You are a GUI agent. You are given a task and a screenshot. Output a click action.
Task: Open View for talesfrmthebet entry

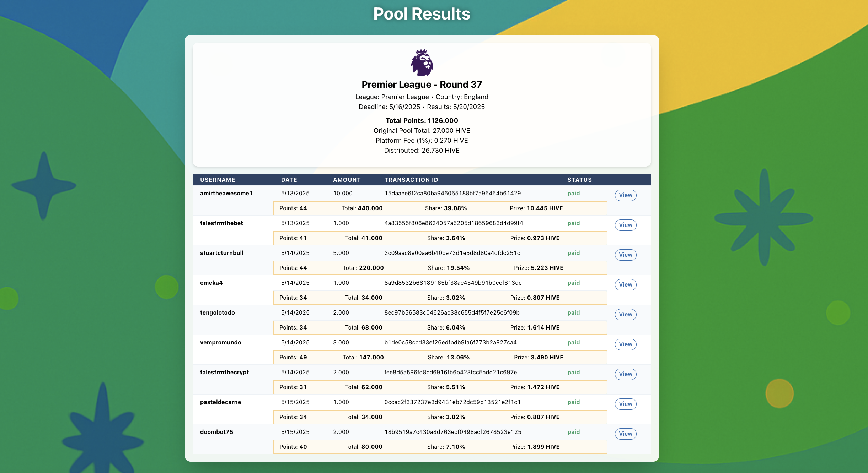click(626, 225)
